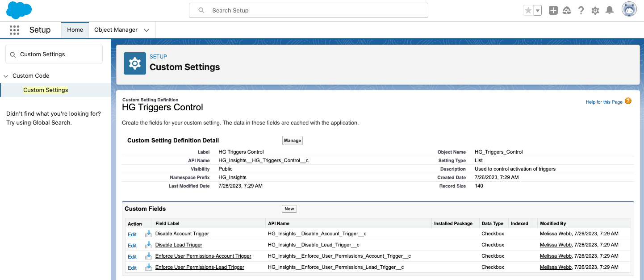Edit the Enforce User Permissions-Account Trigger field
The height and width of the screenshot is (280, 644).
132,256
